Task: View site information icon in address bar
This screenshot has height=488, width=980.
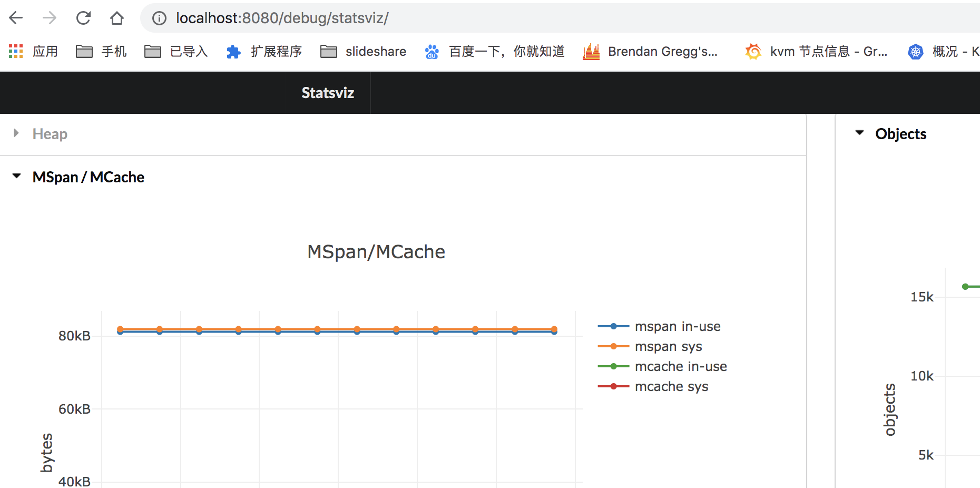Action: click(x=159, y=18)
